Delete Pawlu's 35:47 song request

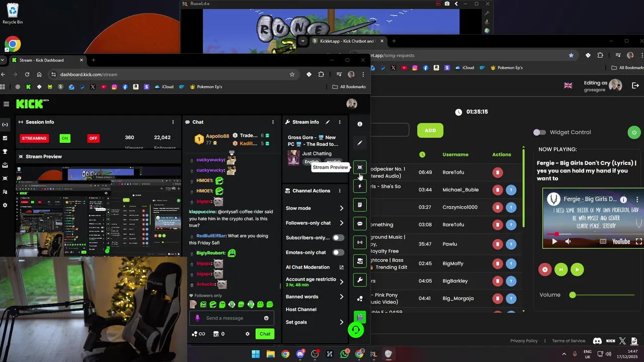(497, 244)
